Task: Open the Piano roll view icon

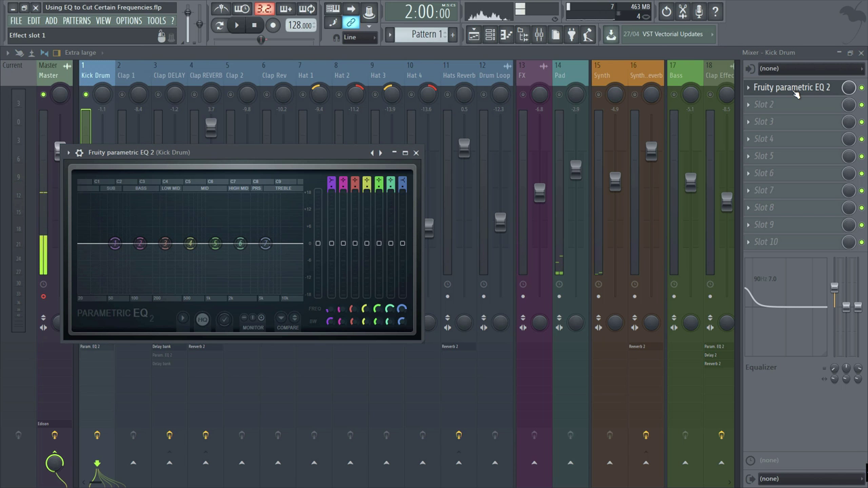Action: point(506,35)
